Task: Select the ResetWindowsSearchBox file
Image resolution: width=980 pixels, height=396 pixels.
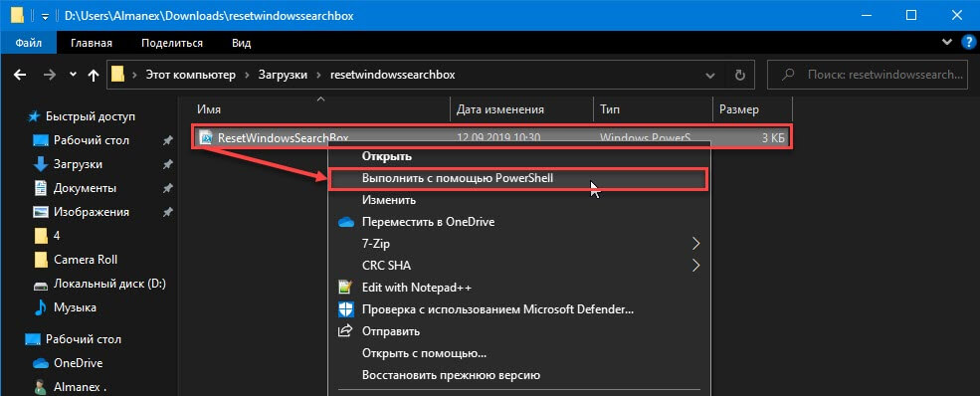Action: [491, 137]
